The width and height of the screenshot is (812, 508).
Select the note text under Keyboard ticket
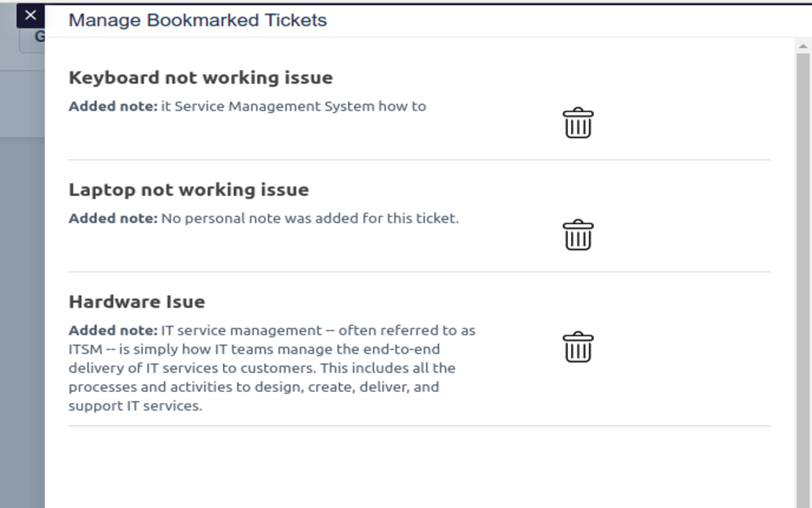(x=247, y=106)
